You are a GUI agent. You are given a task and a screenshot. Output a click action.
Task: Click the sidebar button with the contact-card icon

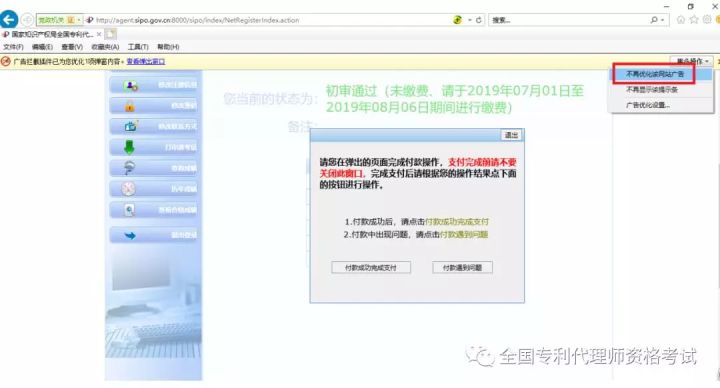[154, 126]
